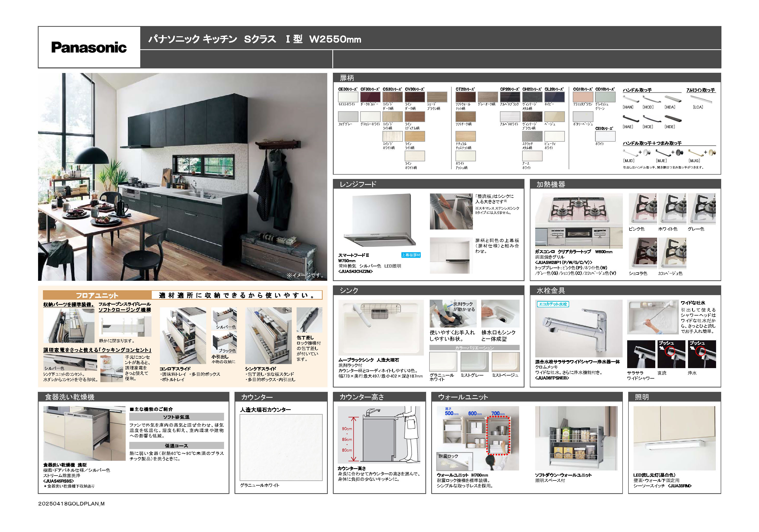Pick the モイストホワイト door swatch
Viewport: 759px width, 532px height.
coord(348,97)
